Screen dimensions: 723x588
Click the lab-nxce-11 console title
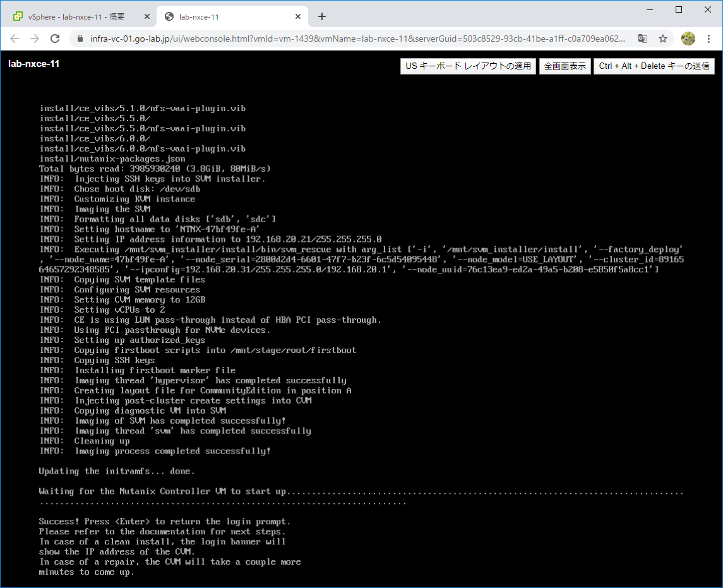(33, 64)
